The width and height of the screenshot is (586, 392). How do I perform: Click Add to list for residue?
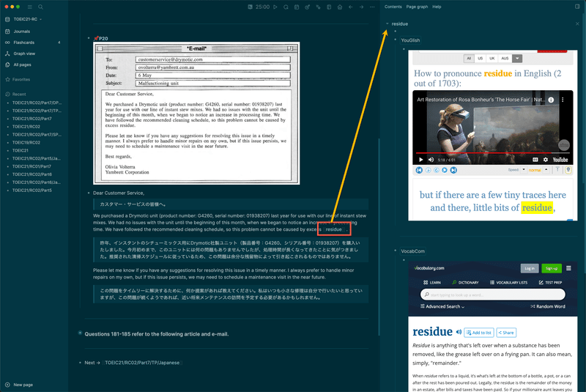[479, 333]
